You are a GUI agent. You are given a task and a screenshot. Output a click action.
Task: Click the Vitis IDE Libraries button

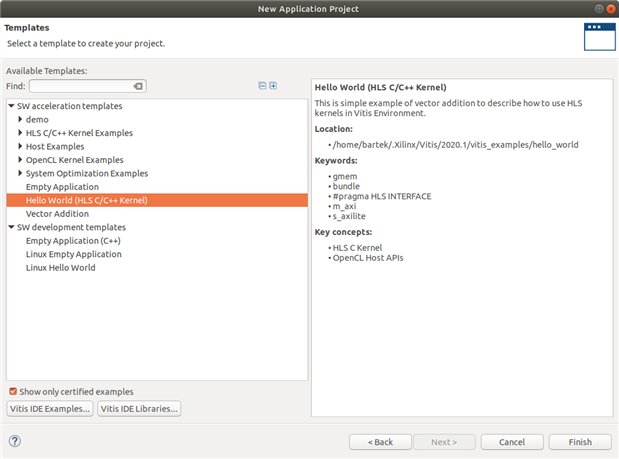[139, 408]
